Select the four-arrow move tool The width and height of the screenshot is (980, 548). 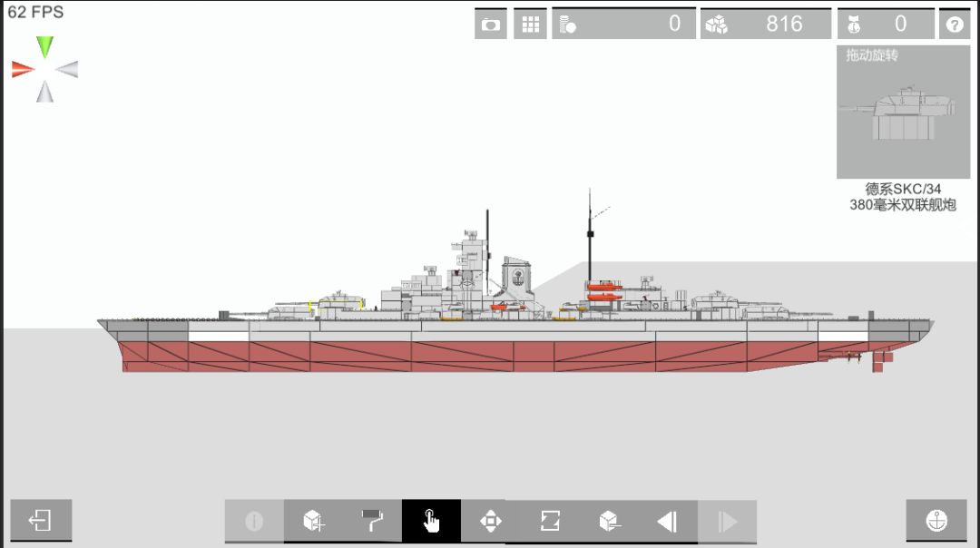click(491, 521)
